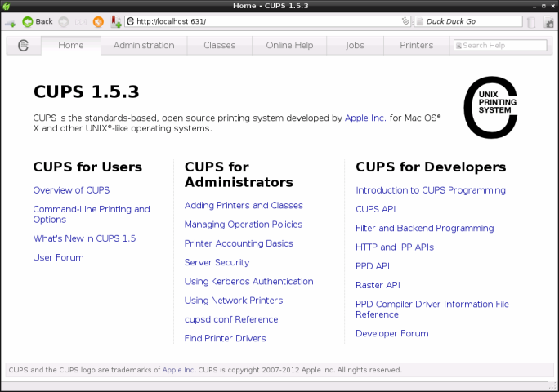
Task: Open Introduction to CUPS Programming link
Action: [431, 190]
